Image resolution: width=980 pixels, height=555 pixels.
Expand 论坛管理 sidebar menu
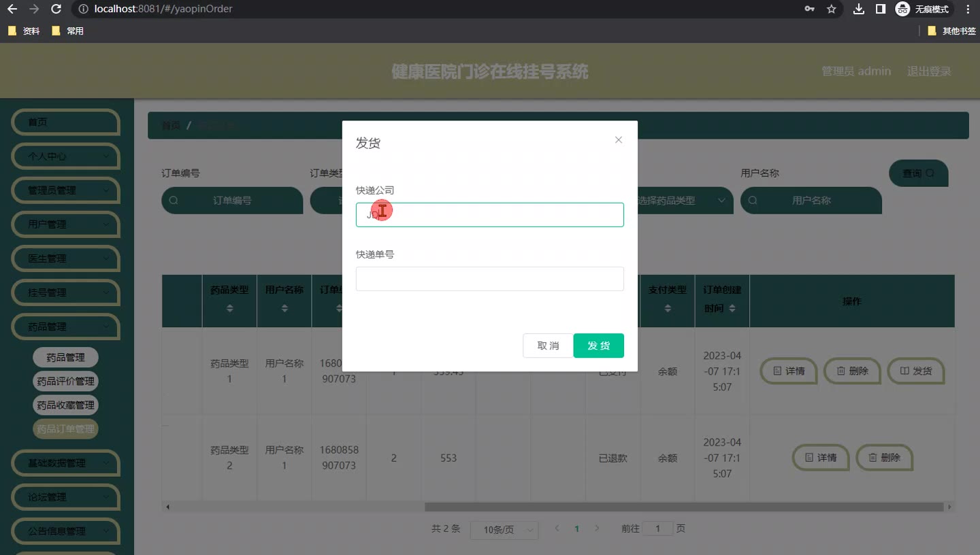(65, 497)
